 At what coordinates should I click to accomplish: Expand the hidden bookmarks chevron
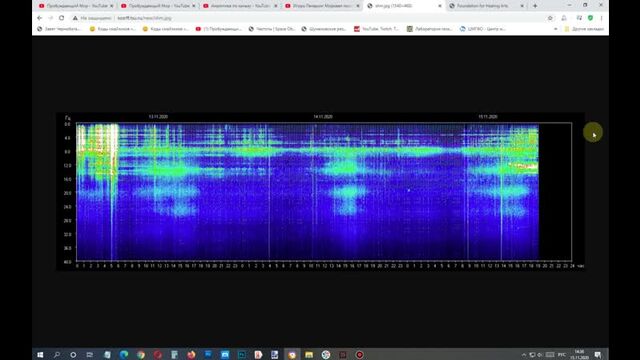pyautogui.click(x=556, y=29)
